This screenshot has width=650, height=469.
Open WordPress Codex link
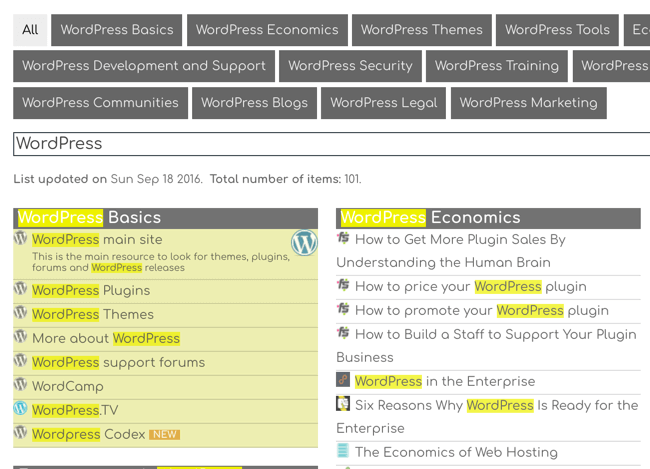pos(89,434)
